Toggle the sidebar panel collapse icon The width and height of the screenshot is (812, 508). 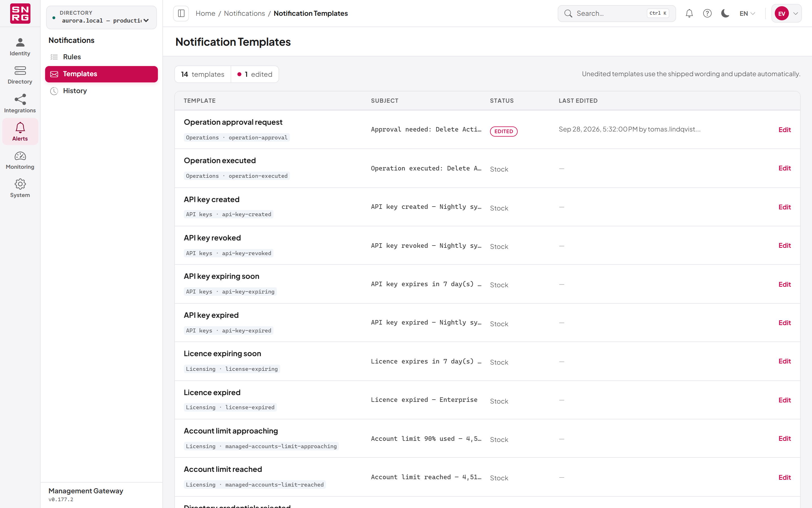click(181, 14)
